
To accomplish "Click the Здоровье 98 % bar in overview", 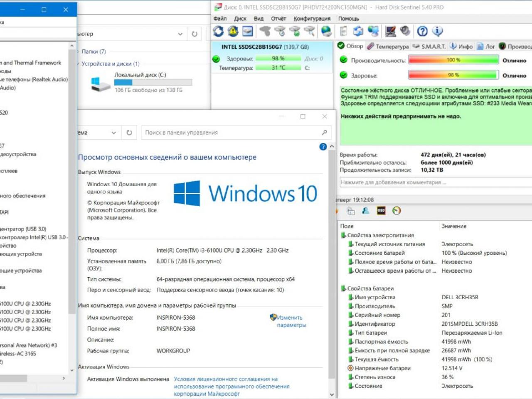I will 453,75.
